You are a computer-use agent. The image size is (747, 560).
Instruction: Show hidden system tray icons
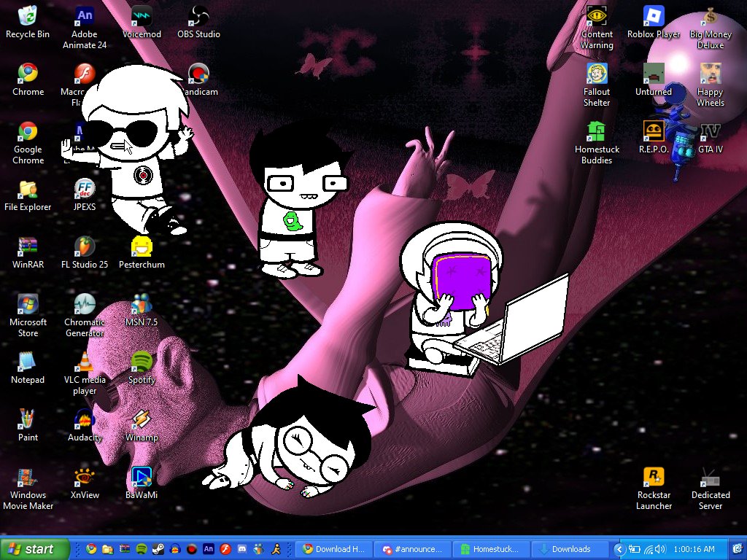(619, 549)
